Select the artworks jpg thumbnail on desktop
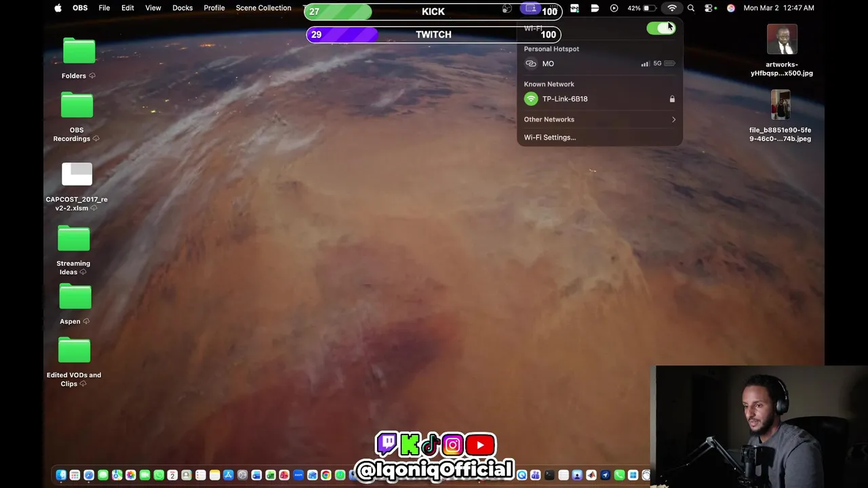 782,39
